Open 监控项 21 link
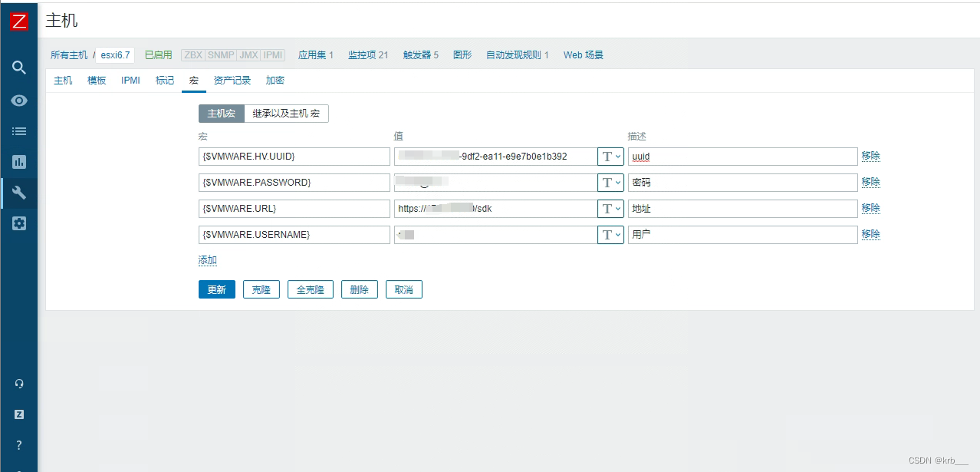The height and width of the screenshot is (472, 980). click(x=368, y=55)
